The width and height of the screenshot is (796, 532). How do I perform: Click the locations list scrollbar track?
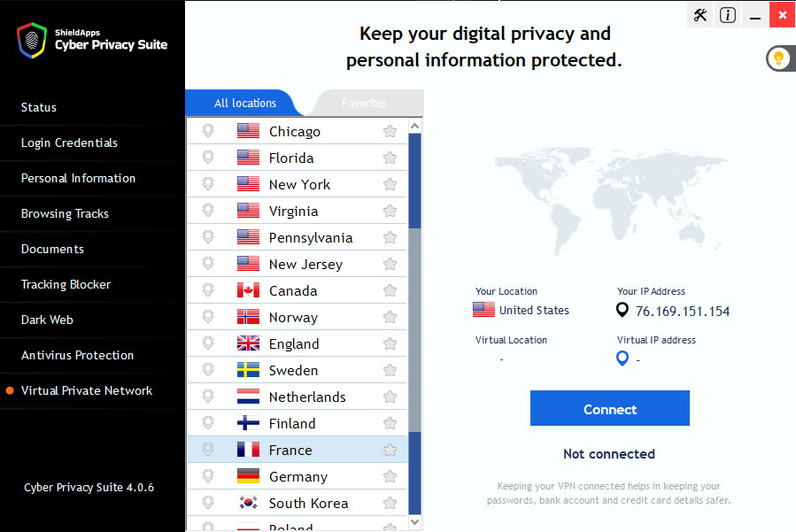pyautogui.click(x=414, y=330)
